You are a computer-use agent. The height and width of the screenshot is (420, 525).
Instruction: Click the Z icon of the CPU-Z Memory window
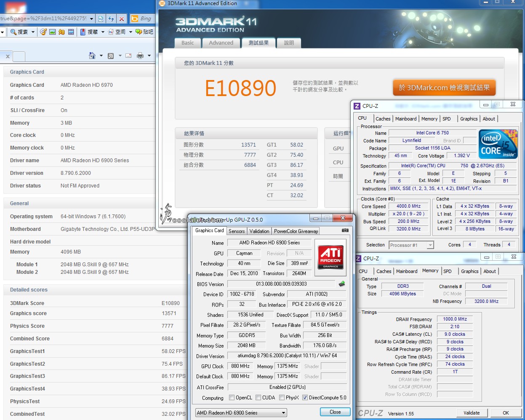tap(358, 258)
